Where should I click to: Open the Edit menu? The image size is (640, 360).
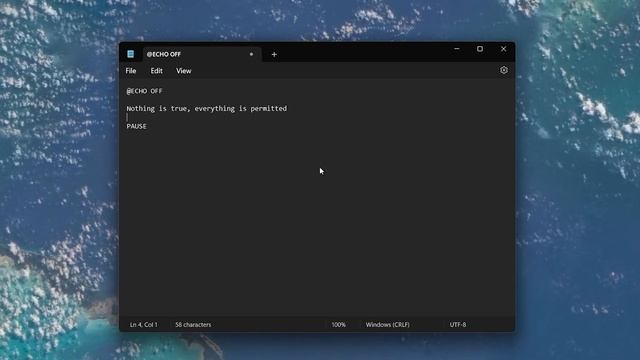point(156,71)
